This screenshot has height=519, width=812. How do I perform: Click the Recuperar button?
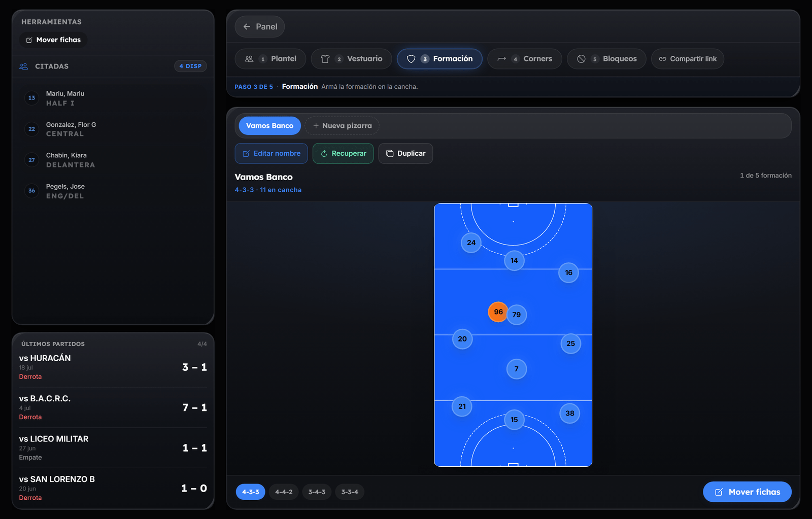click(x=343, y=154)
